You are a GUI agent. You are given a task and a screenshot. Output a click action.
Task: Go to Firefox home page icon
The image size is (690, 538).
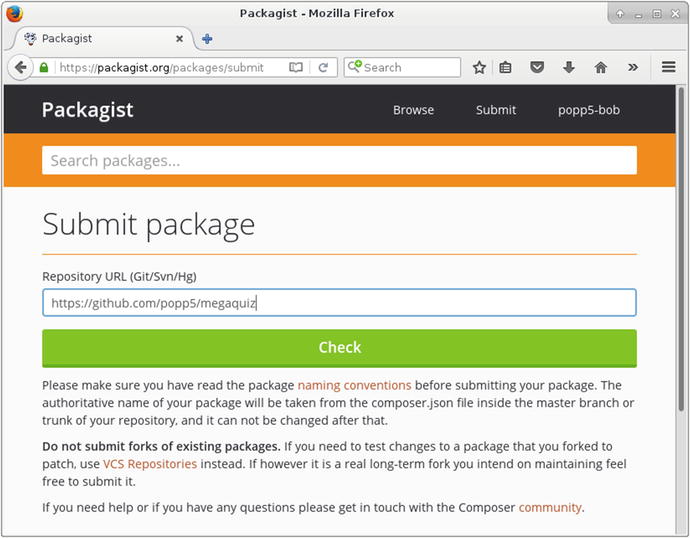point(600,67)
